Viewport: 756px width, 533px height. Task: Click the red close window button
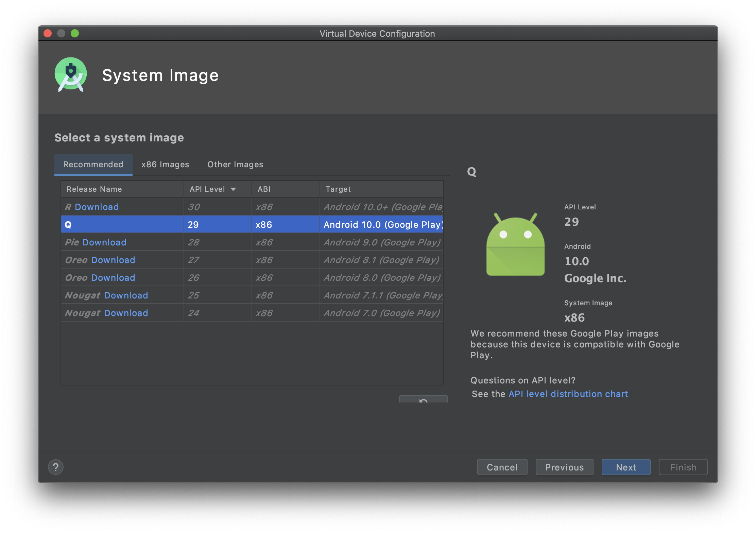pyautogui.click(x=48, y=33)
